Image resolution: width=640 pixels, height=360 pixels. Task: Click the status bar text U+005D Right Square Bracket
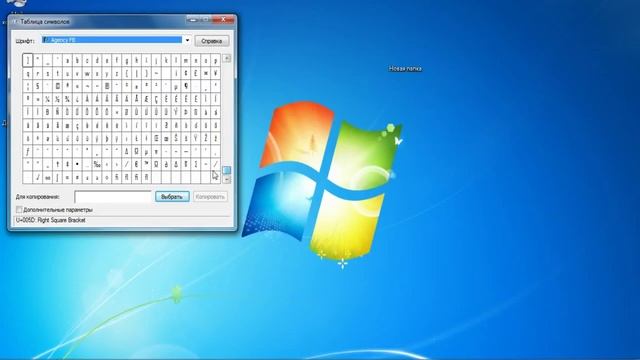(51, 220)
